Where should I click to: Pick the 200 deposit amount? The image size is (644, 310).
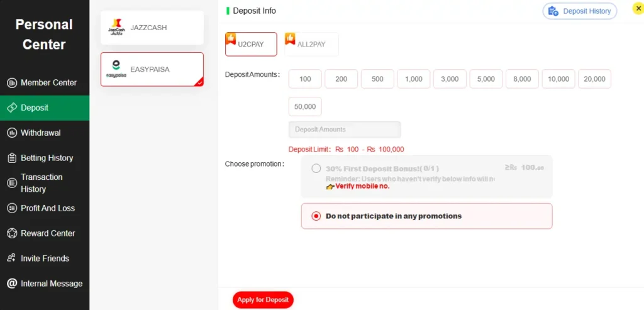click(x=341, y=79)
